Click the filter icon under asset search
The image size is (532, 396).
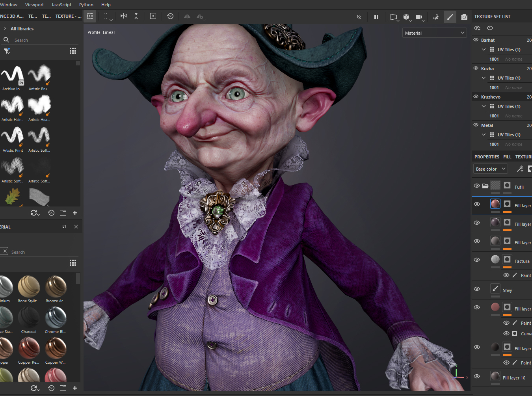pyautogui.click(x=7, y=51)
